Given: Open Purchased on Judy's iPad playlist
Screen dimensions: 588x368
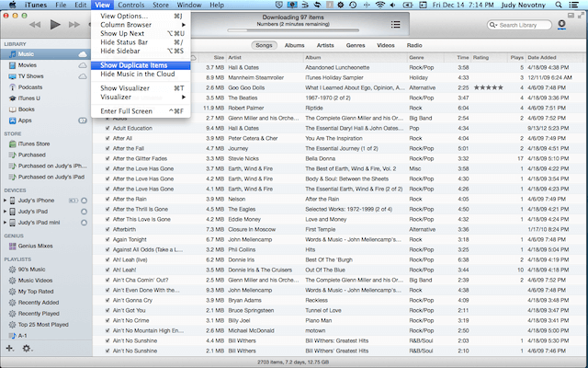Looking at the screenshot, I should coord(51,177).
